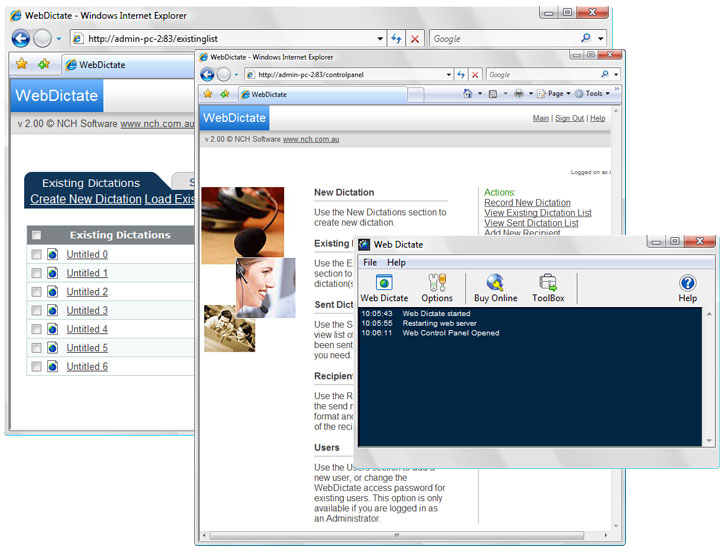Viewport: 727px width, 556px height.
Task: Expand the Home button dropdown arrow
Action: point(480,94)
